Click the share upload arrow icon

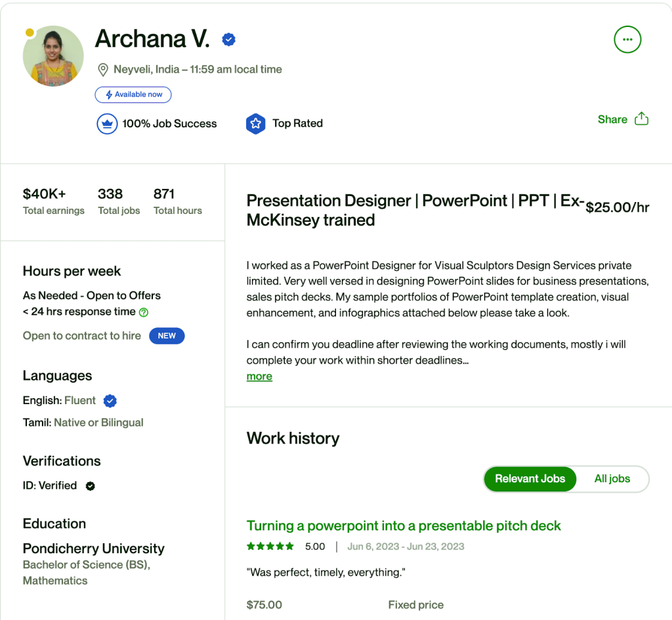click(x=642, y=119)
